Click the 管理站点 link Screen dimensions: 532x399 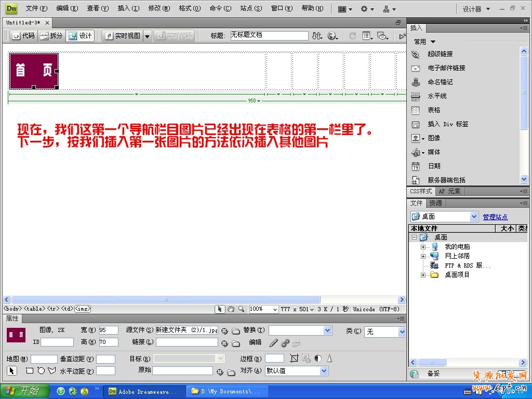click(x=495, y=217)
